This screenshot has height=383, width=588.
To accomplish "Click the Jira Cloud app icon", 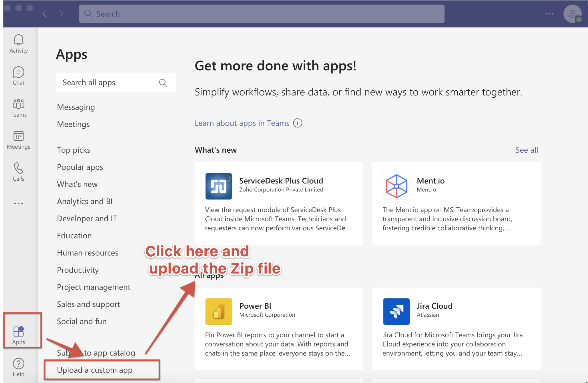I will (x=396, y=312).
